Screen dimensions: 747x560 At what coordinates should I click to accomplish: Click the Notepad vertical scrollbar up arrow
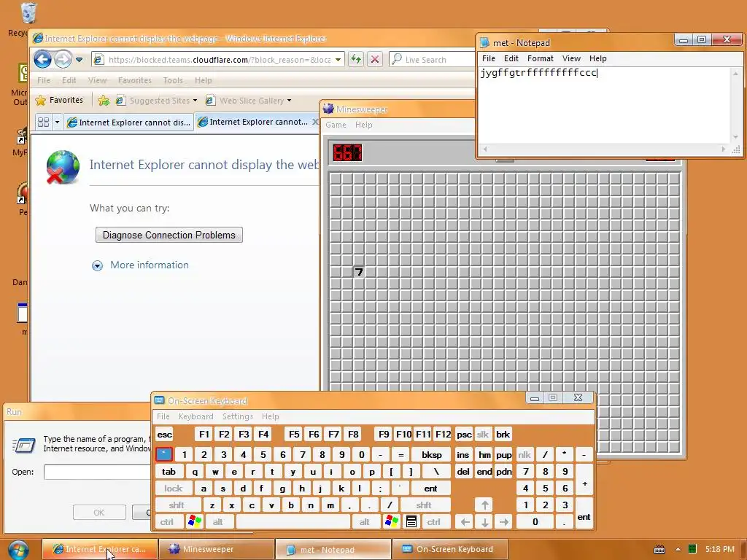click(735, 74)
